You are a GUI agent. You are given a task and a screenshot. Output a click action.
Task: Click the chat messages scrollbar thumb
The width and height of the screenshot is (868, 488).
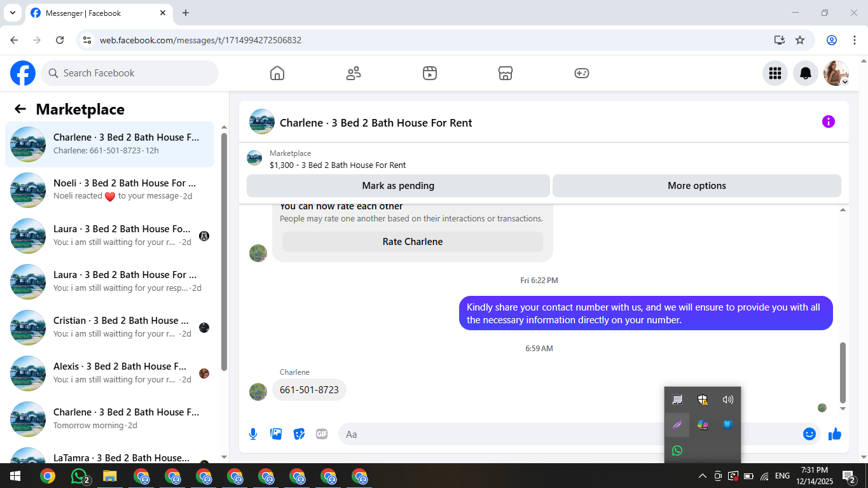click(843, 373)
